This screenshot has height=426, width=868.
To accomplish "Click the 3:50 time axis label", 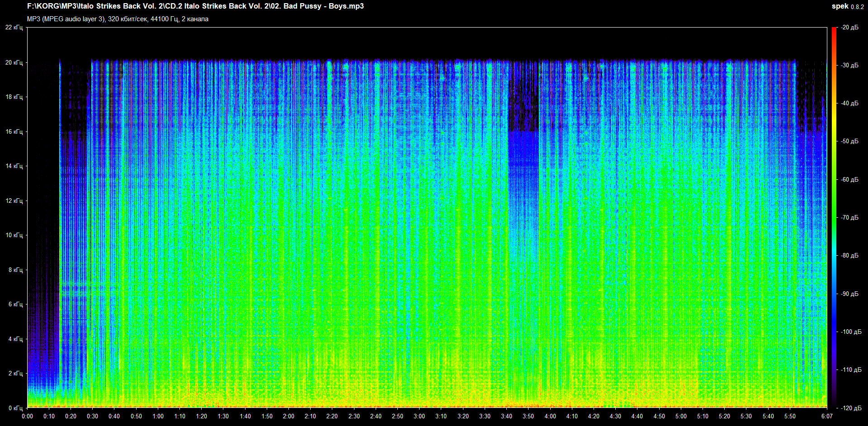I will [x=528, y=416].
